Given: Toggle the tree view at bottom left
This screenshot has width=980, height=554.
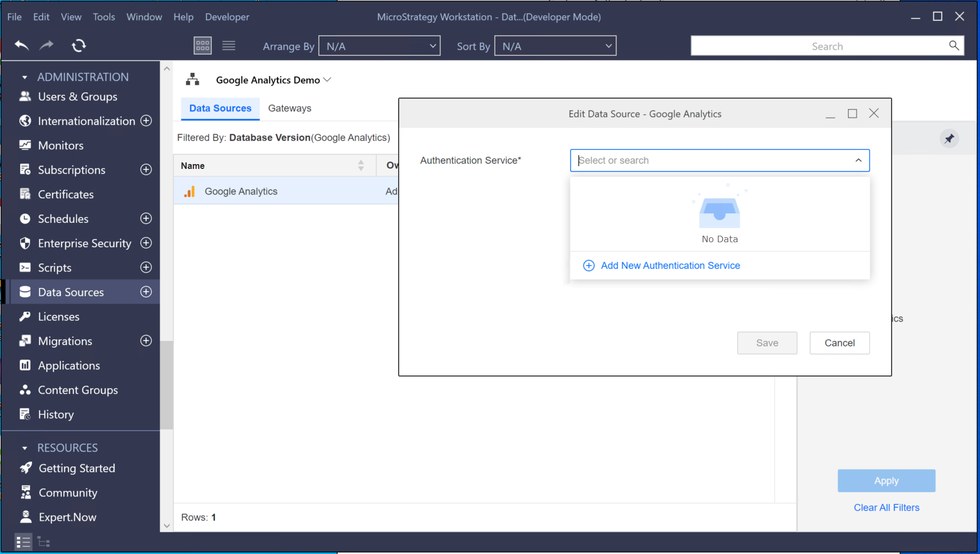Looking at the screenshot, I should pos(44,542).
